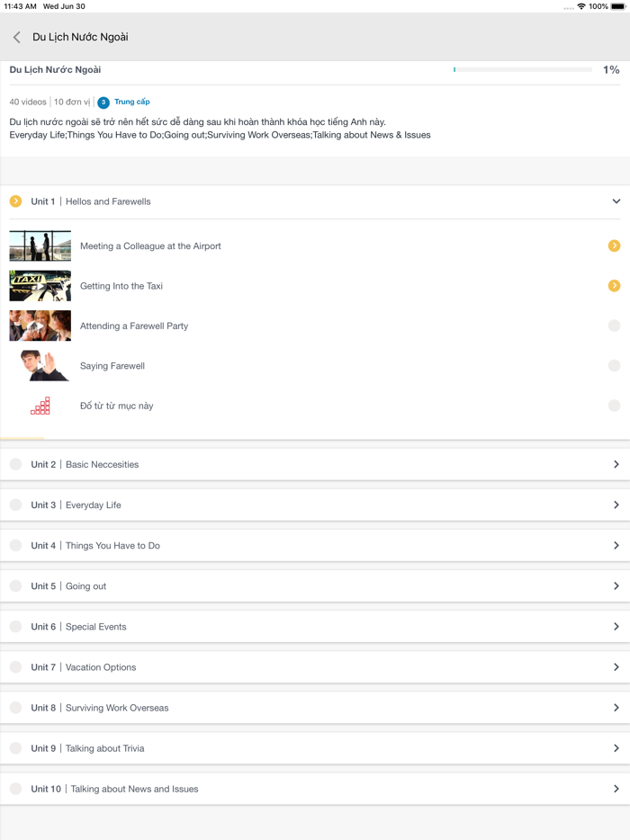
Task: Click the back arrow to exit course
Action: click(x=16, y=37)
